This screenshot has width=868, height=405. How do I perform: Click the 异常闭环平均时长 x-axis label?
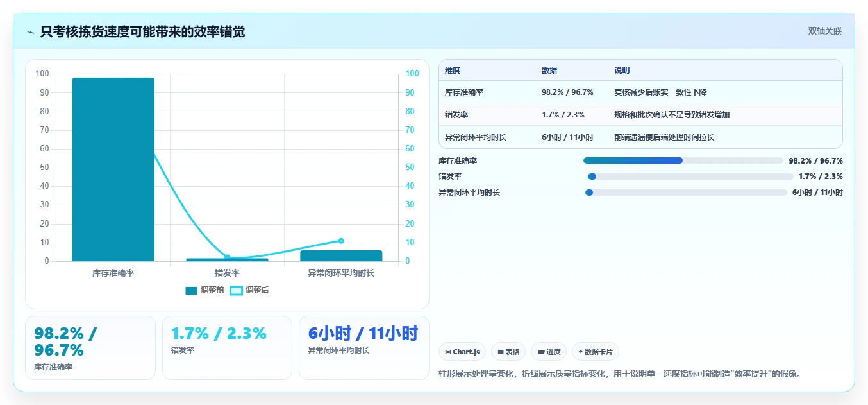coord(341,273)
